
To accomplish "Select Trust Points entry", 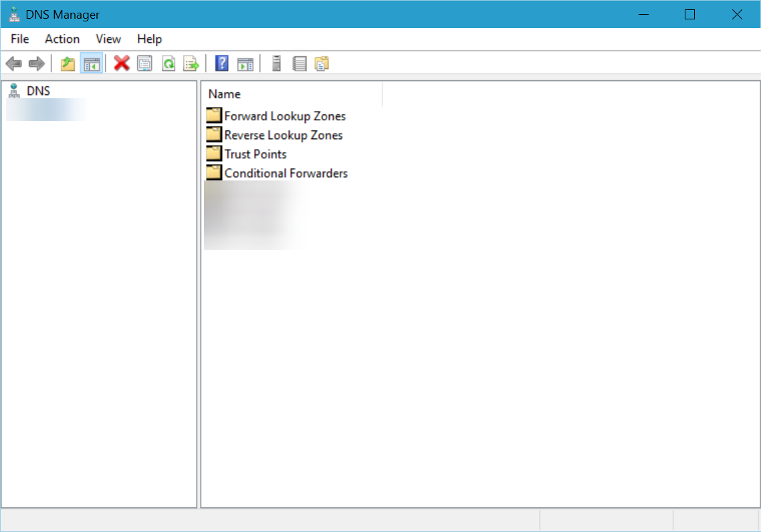I will (255, 154).
